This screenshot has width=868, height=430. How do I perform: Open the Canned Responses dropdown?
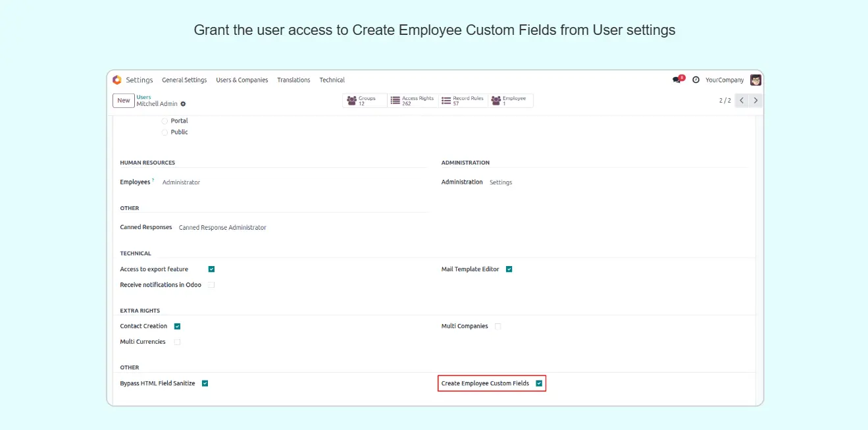(x=222, y=228)
